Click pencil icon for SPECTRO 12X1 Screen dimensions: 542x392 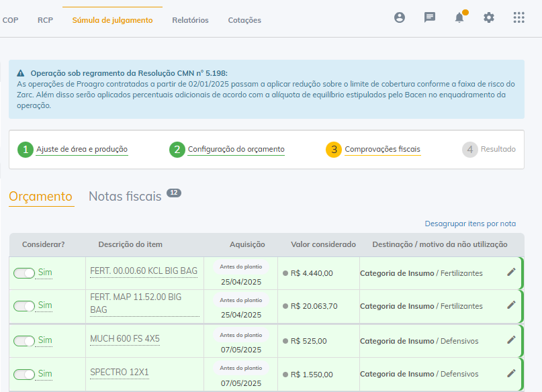coord(511,373)
